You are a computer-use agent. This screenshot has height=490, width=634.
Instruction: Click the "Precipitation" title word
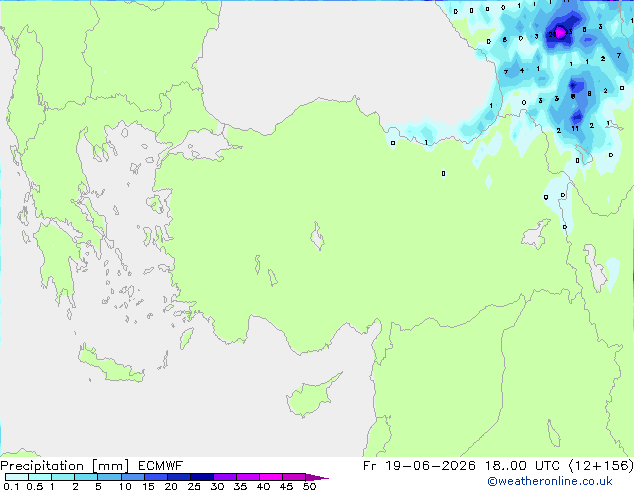point(42,466)
